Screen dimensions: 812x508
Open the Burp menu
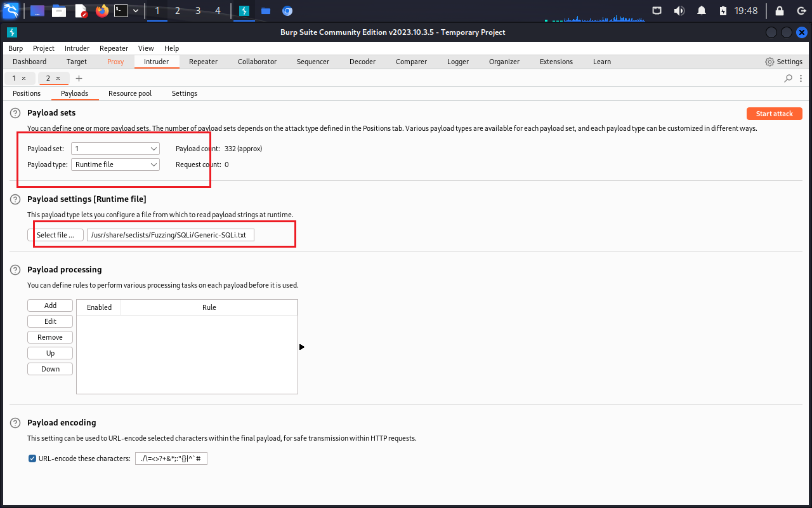click(x=15, y=48)
